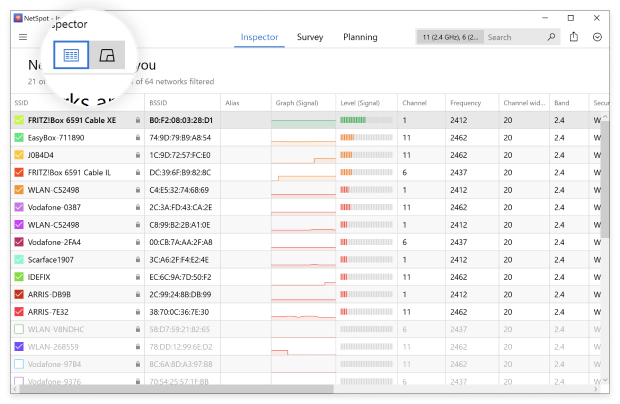Sort by Channel column header
Screen dimensions: 620x404
pos(422,103)
